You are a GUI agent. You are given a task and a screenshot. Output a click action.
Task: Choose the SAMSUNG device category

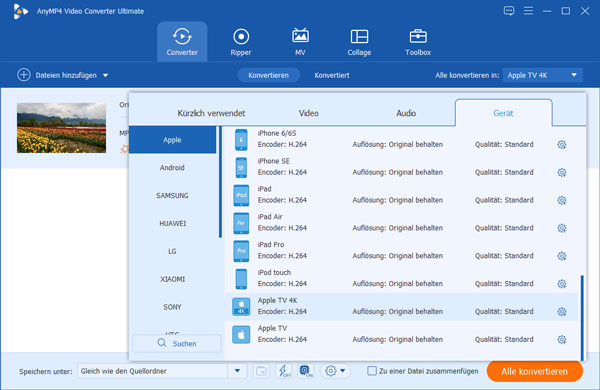coord(173,196)
